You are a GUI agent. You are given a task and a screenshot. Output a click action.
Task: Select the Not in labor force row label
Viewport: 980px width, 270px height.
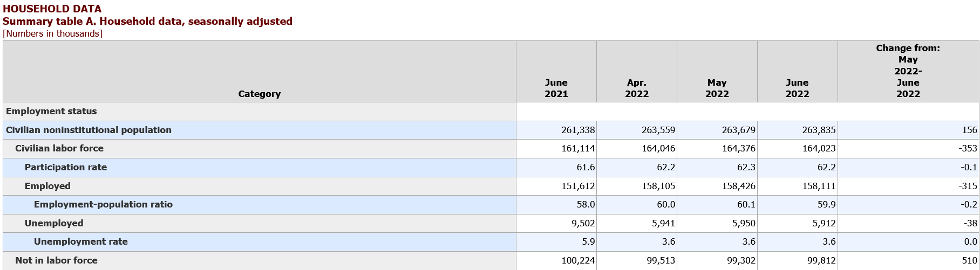[x=56, y=260]
